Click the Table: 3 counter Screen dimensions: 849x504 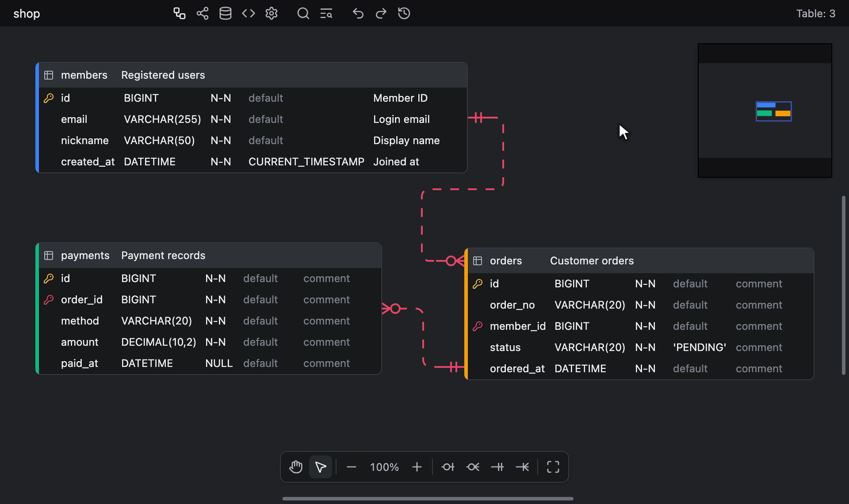816,14
